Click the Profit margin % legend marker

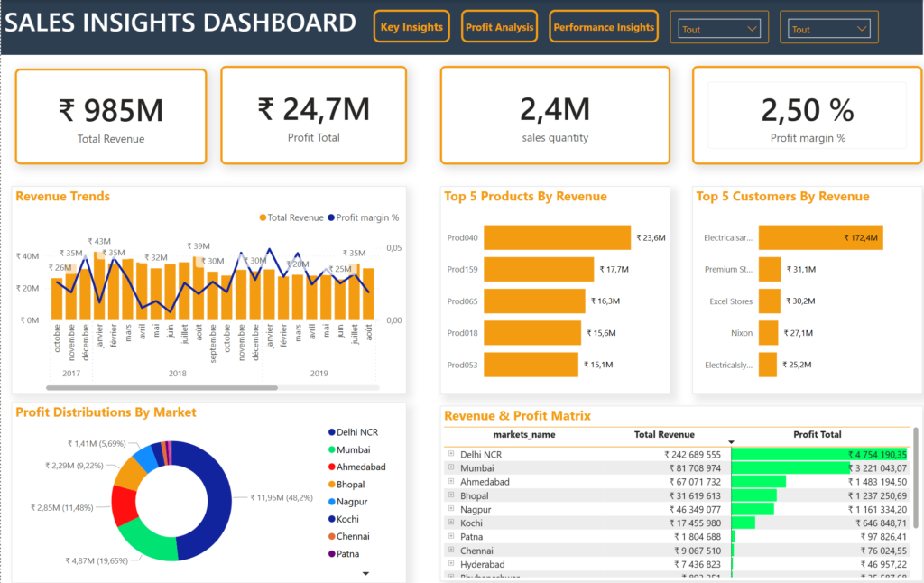pyautogui.click(x=331, y=217)
